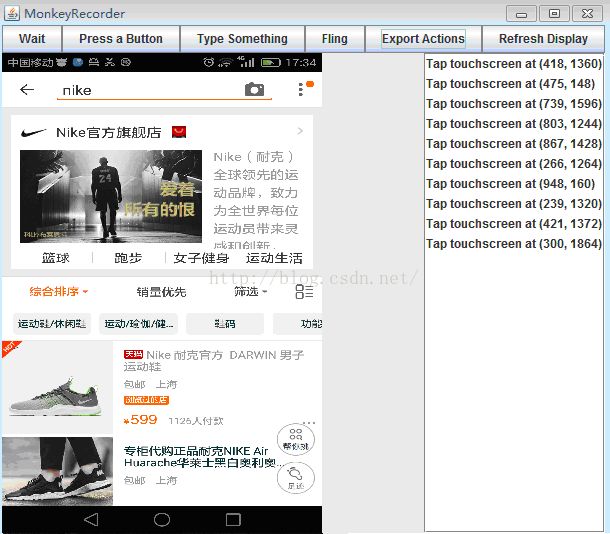Open the 筛选 filter dropdown

click(250, 291)
